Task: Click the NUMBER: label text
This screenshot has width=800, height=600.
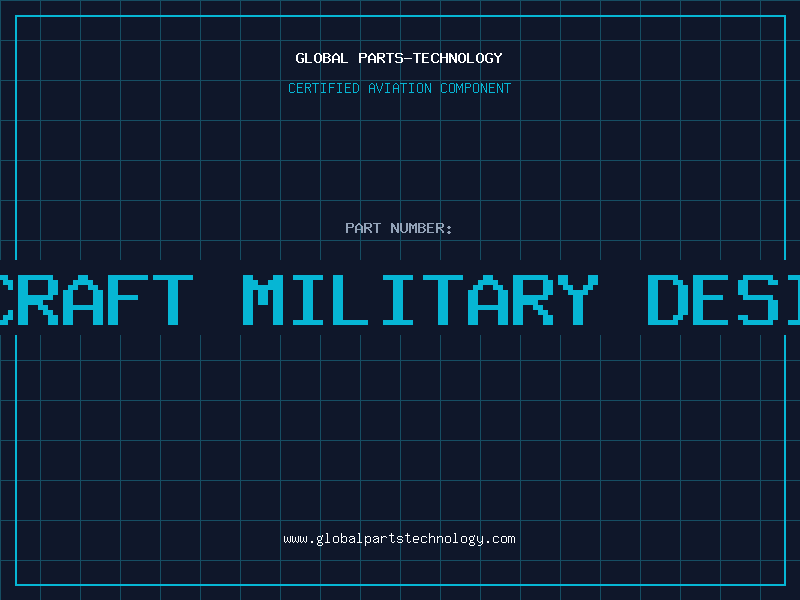Action: pos(421,228)
